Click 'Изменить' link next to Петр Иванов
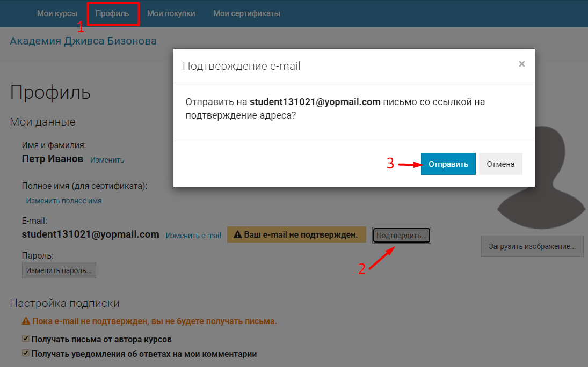 click(x=107, y=160)
